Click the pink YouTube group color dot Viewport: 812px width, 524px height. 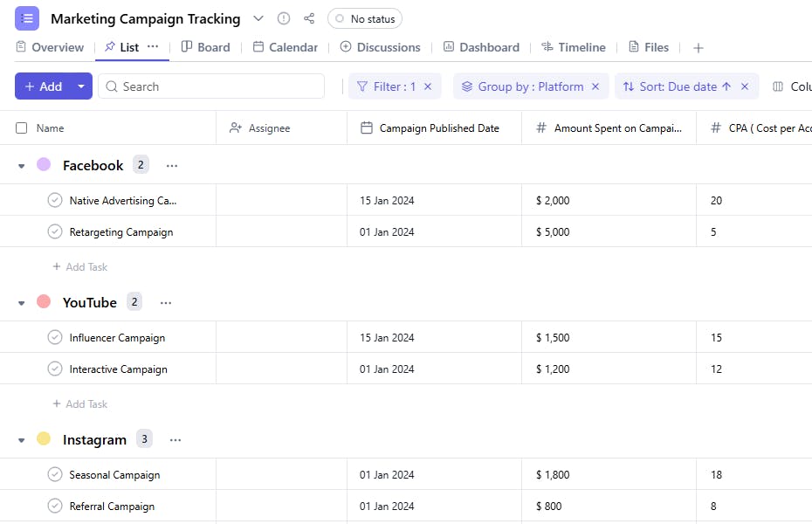[44, 301]
